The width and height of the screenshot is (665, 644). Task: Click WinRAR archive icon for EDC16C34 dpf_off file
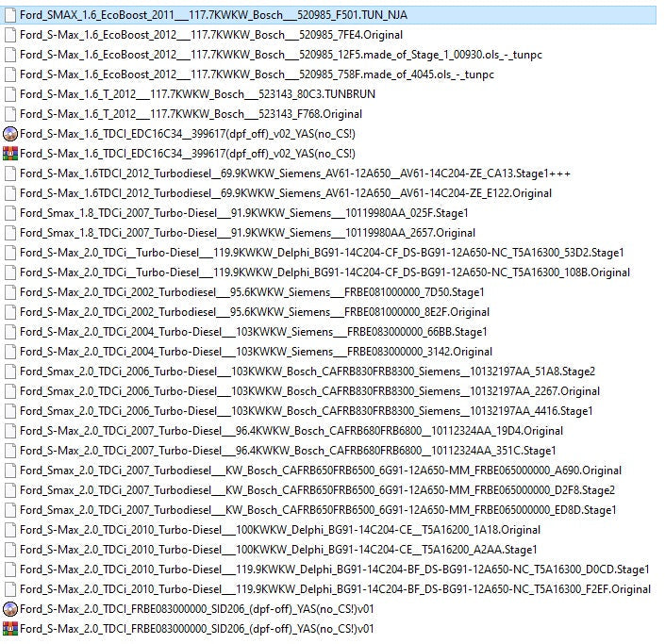point(10,154)
